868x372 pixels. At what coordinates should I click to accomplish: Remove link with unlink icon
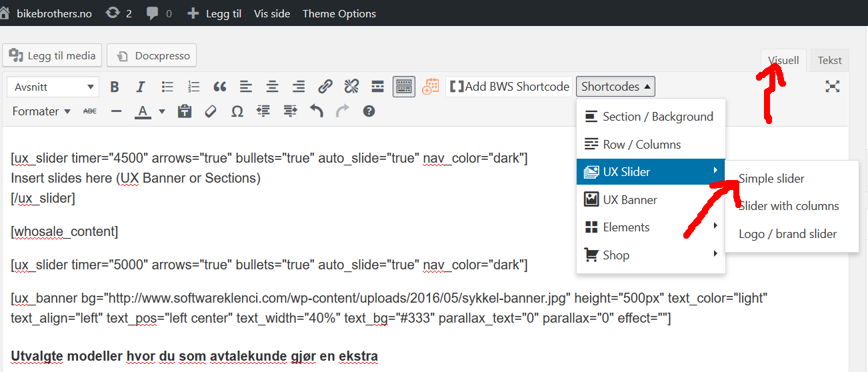[x=351, y=87]
